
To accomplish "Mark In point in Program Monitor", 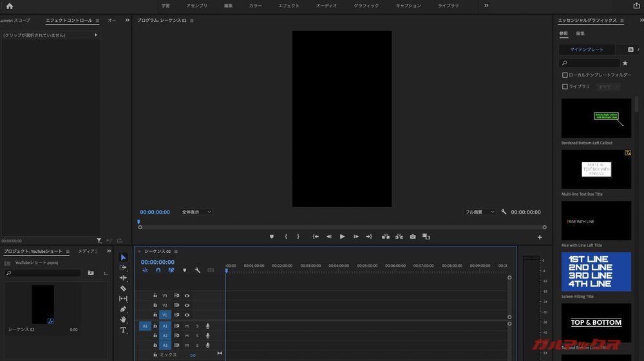I will (x=286, y=237).
